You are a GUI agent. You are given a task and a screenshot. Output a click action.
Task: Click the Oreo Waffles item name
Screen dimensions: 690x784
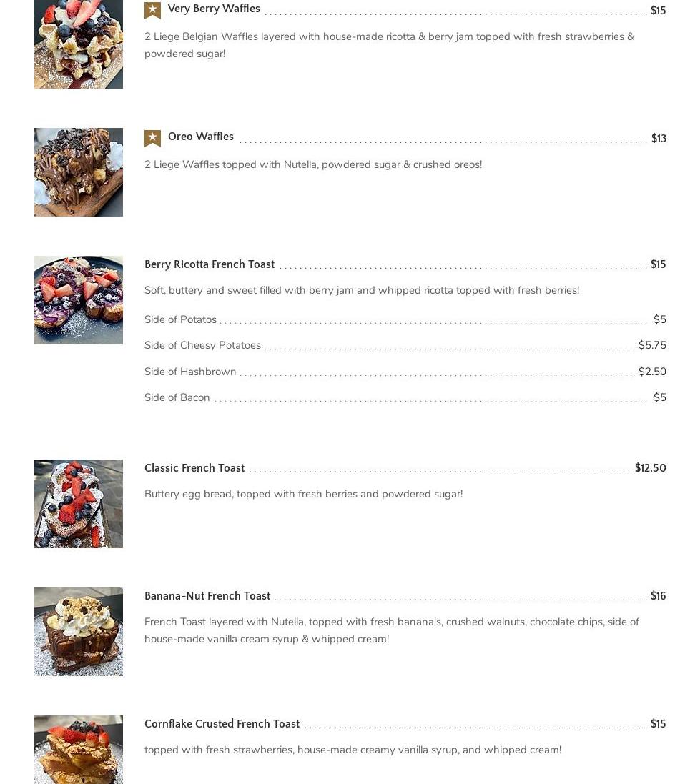pyautogui.click(x=201, y=137)
